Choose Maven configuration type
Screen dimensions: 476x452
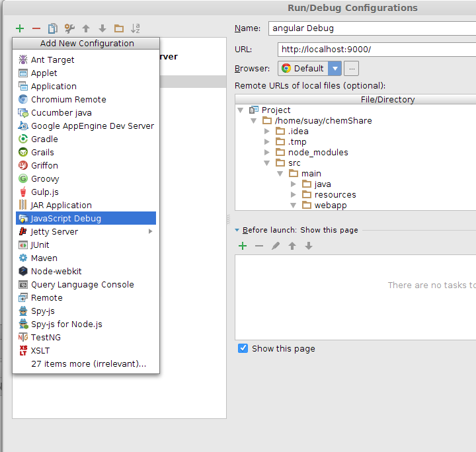(86, 258)
